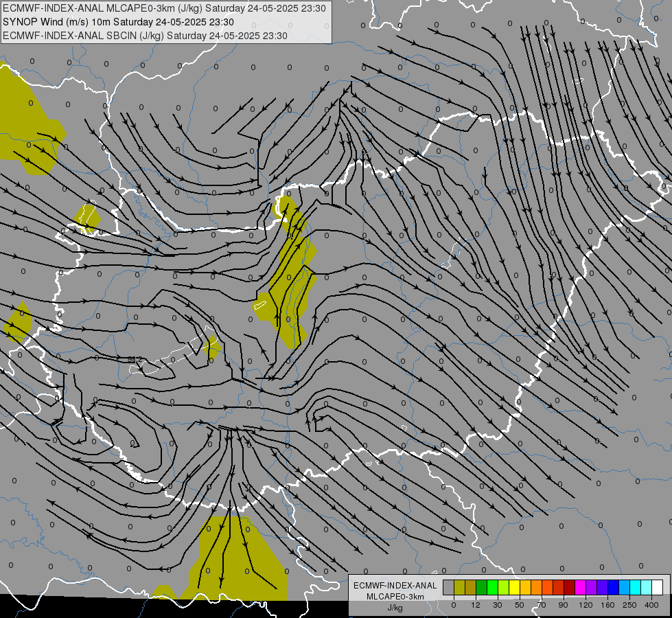Screen dimensions: 672x618
Task: Click the legend label MLCAPE0-3km
Action: point(395,597)
